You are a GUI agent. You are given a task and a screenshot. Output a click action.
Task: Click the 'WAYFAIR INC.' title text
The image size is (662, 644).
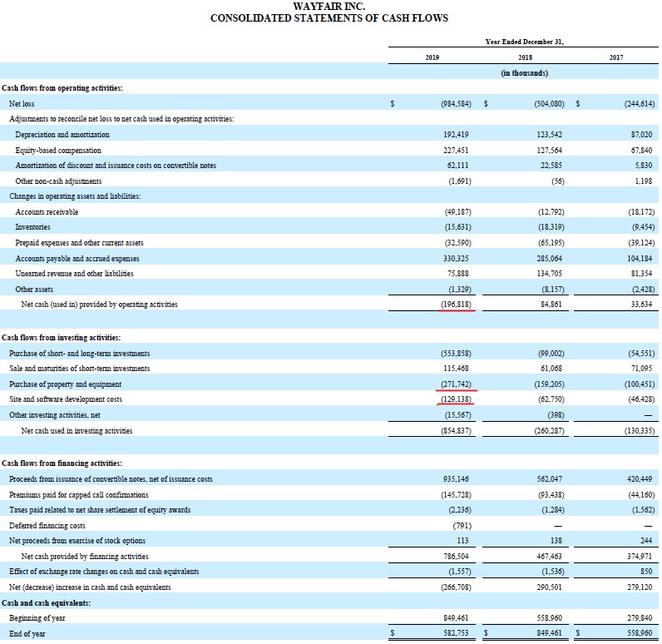click(x=329, y=7)
